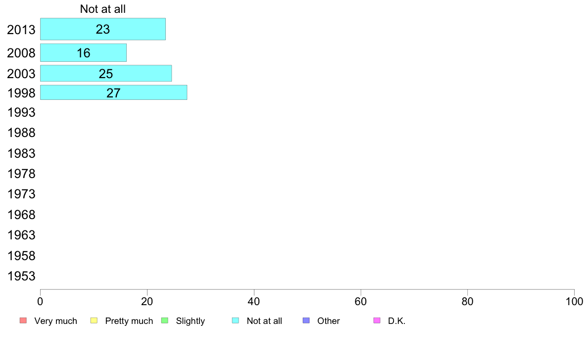Select the green Slightly legend swatch

[165, 320]
